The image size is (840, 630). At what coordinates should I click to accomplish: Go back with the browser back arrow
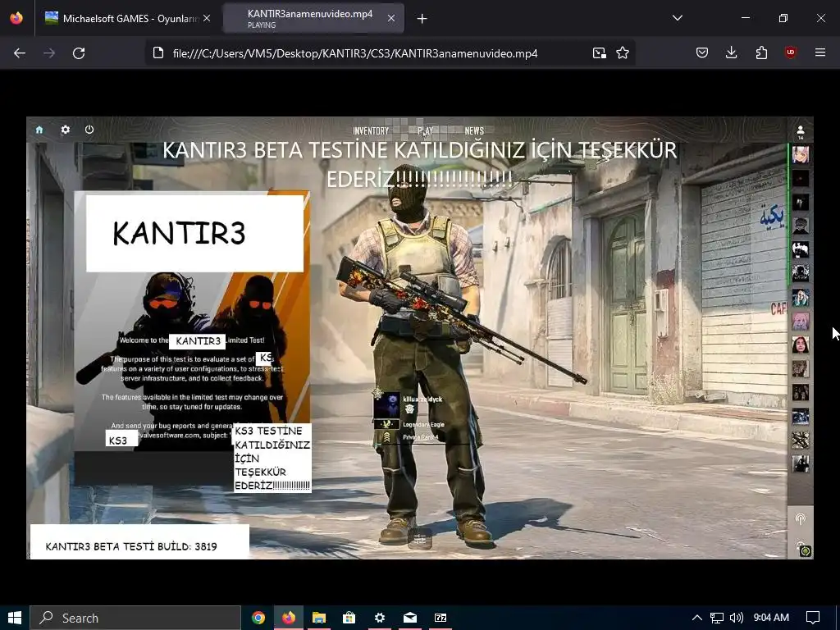pyautogui.click(x=20, y=53)
